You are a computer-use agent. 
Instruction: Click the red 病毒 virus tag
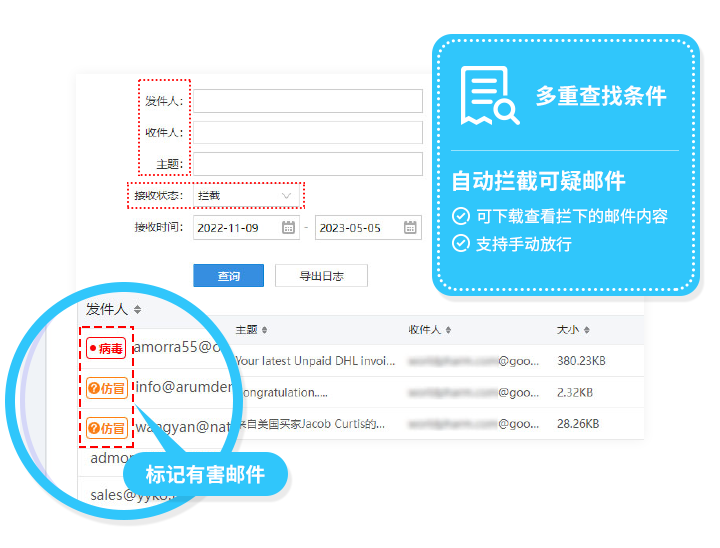[106, 349]
